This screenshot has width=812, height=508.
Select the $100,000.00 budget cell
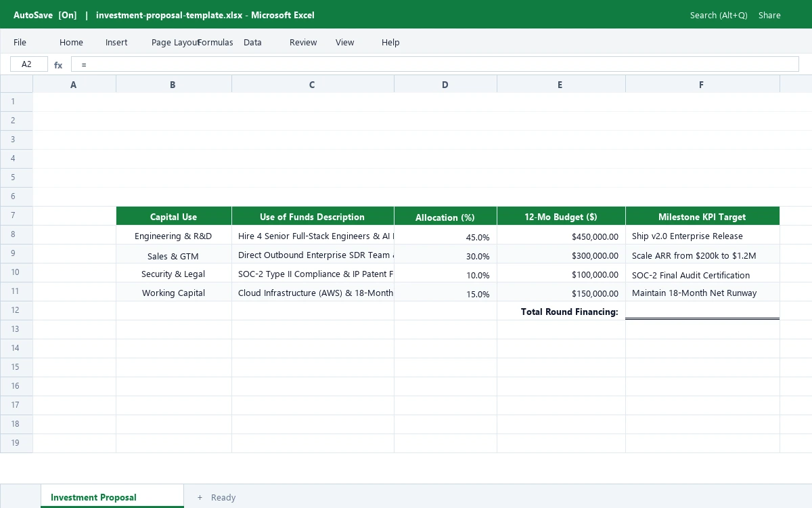tap(561, 273)
